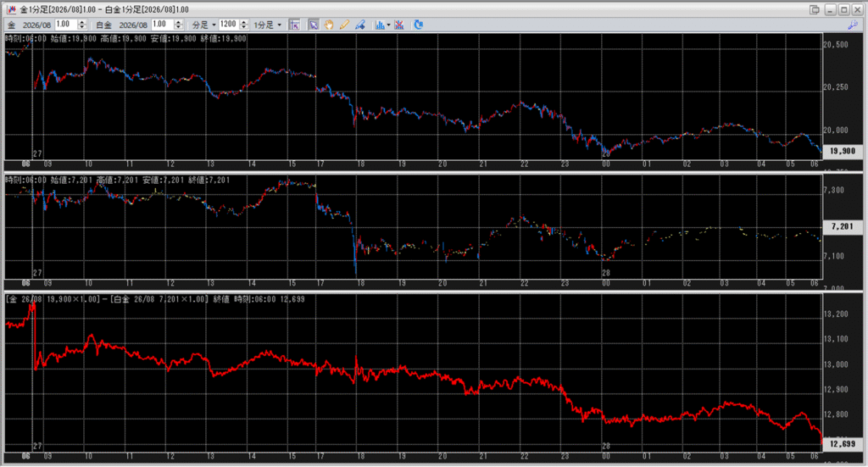
Task: Pick the pencil trendline drawing tool
Action: (x=344, y=25)
